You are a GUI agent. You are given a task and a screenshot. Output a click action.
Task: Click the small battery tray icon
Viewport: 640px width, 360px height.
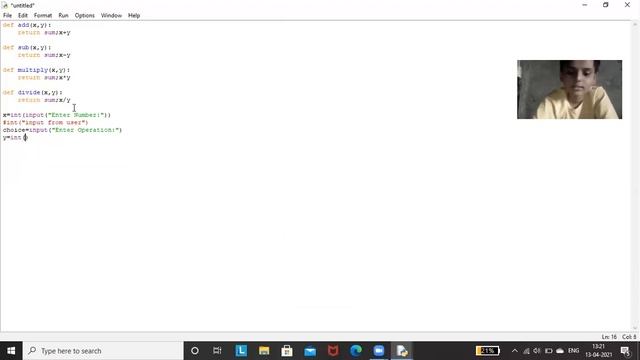click(x=549, y=351)
